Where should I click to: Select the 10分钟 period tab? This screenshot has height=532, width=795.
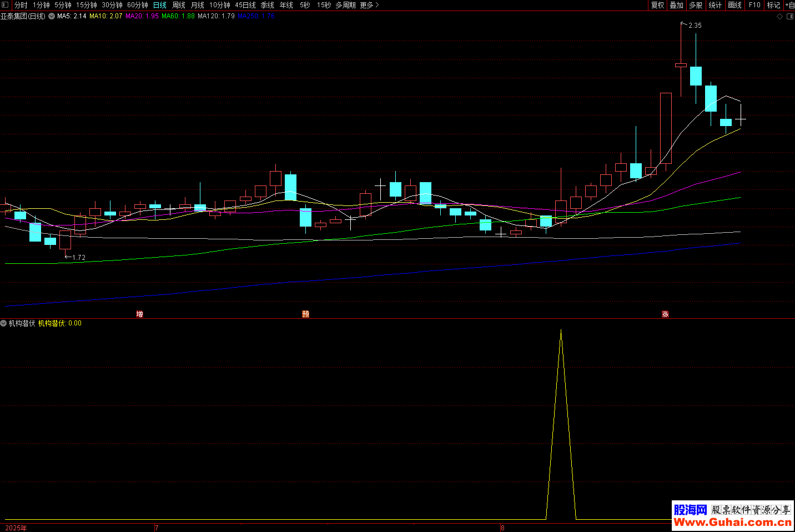pyautogui.click(x=220, y=5)
